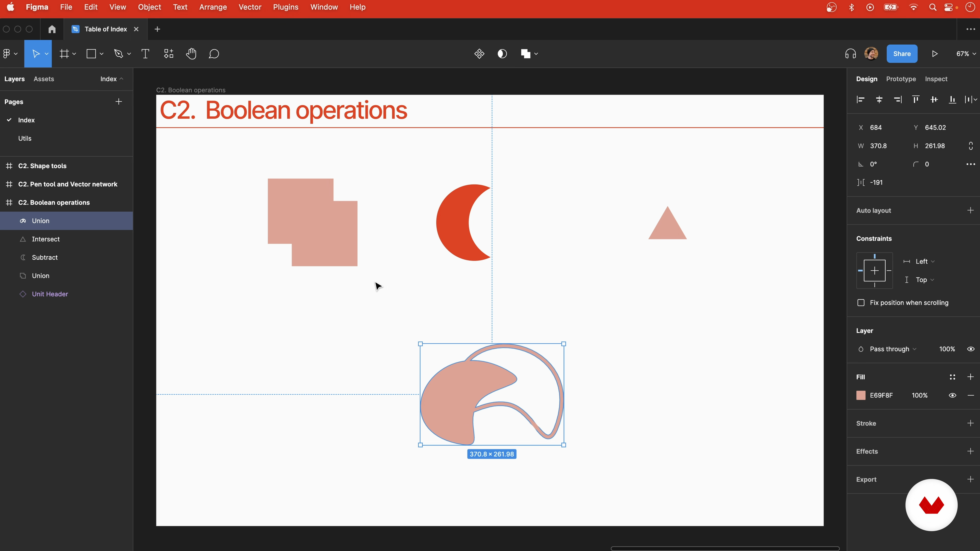Toggle fill E69F8F visibility
The height and width of the screenshot is (551, 980).
tap(952, 395)
